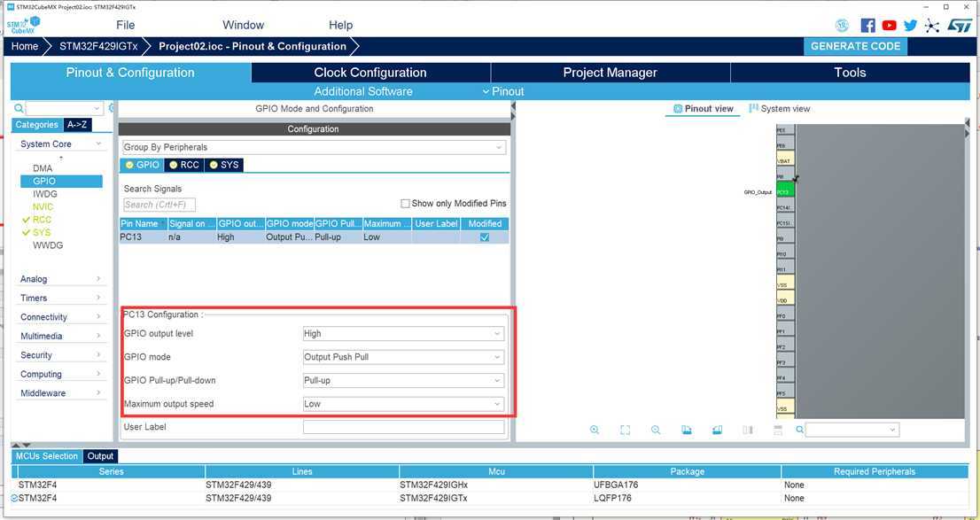Expand the Multimedia category
The width and height of the screenshot is (980, 520).
pyautogui.click(x=60, y=337)
